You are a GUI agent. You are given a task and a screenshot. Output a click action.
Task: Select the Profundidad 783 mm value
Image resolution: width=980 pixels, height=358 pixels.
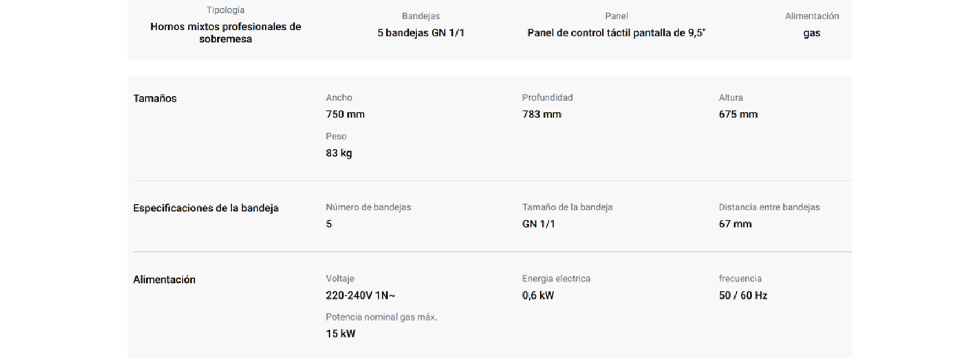coord(542,115)
